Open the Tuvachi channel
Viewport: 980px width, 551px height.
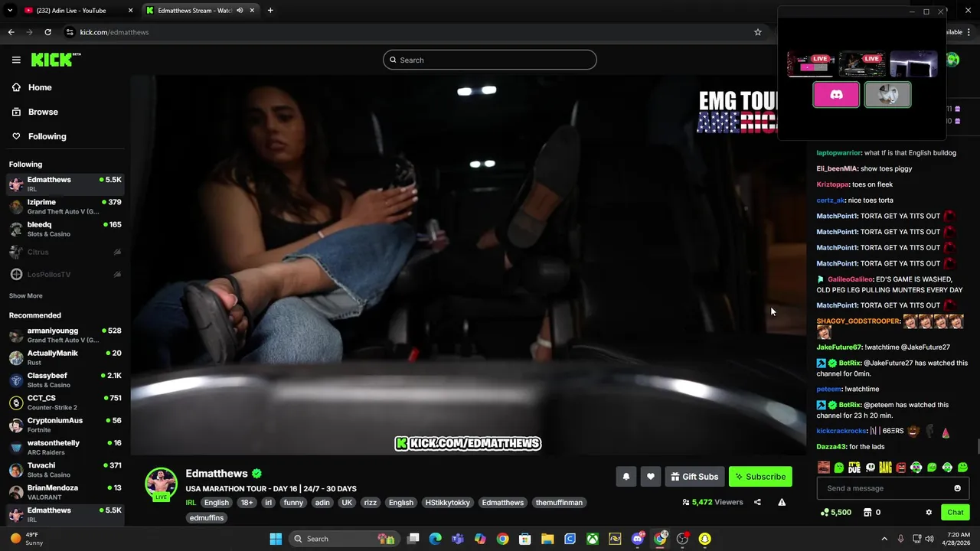(x=64, y=470)
